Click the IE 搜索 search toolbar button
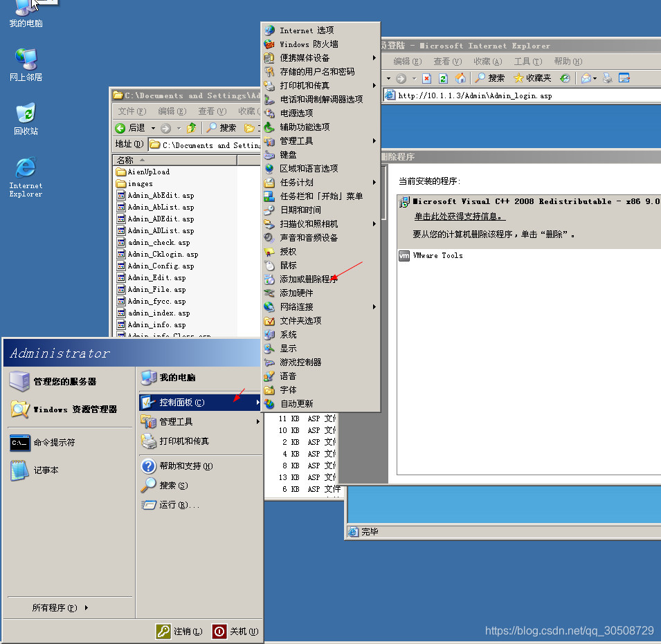The image size is (661, 644). coord(489,78)
